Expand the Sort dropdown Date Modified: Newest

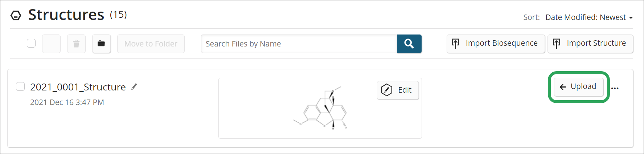[589, 17]
